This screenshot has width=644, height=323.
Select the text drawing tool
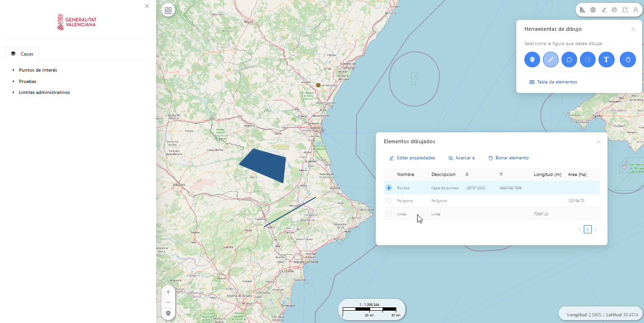pyautogui.click(x=607, y=60)
